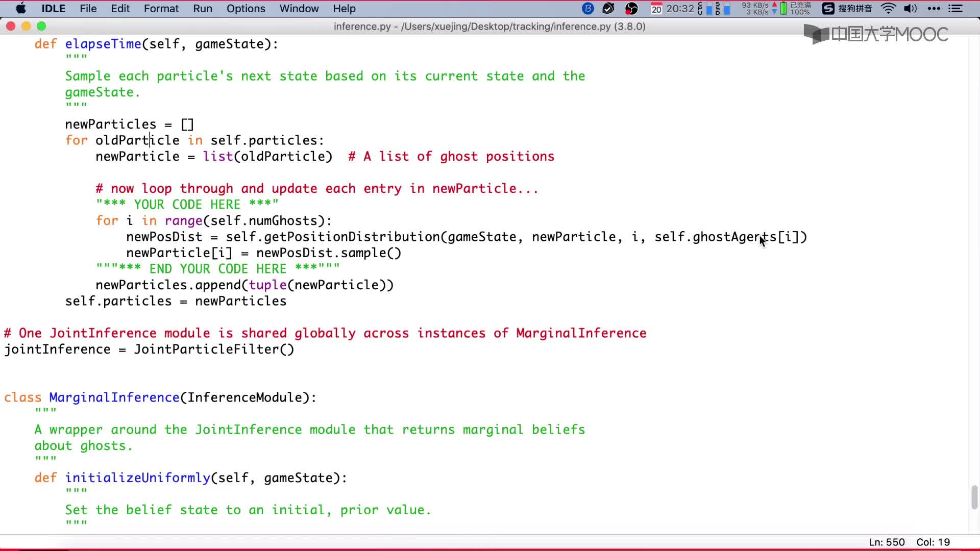Click 'JointParticleFilter()' assignment line
This screenshot has width=980, height=551.
point(149,349)
